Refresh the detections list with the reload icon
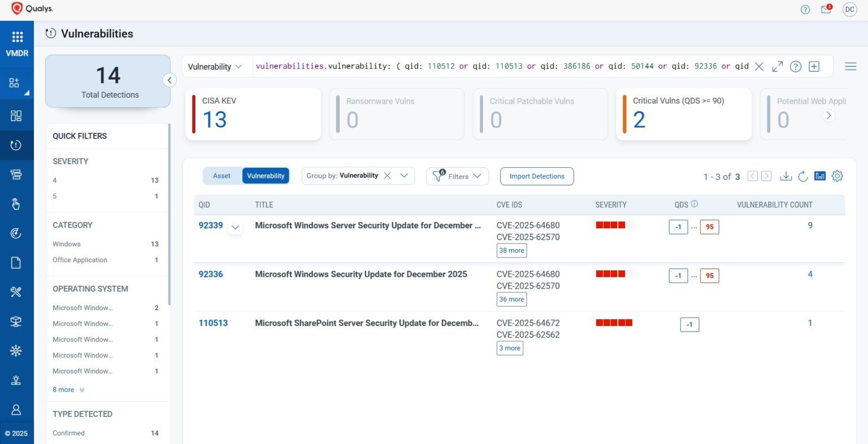Viewport: 868px width, 444px height. pos(803,176)
